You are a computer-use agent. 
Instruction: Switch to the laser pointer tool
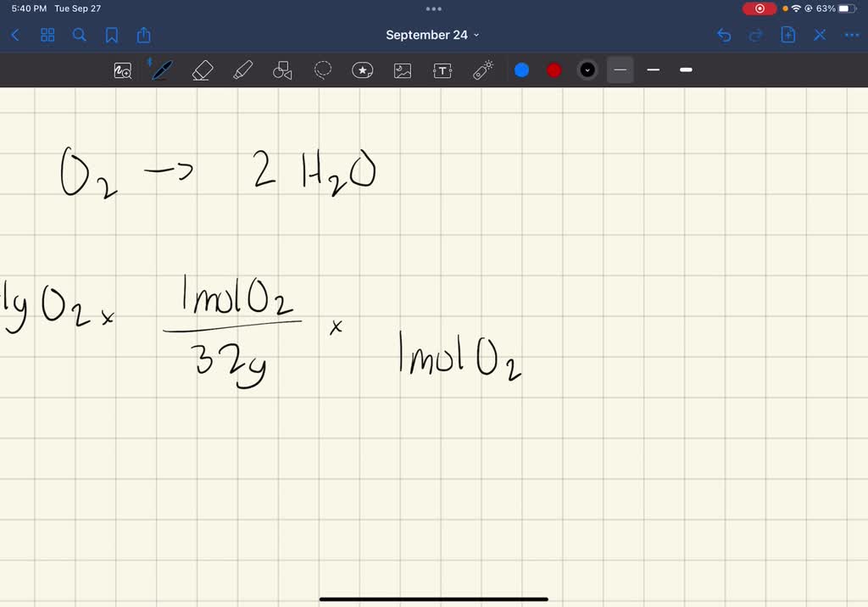click(481, 70)
